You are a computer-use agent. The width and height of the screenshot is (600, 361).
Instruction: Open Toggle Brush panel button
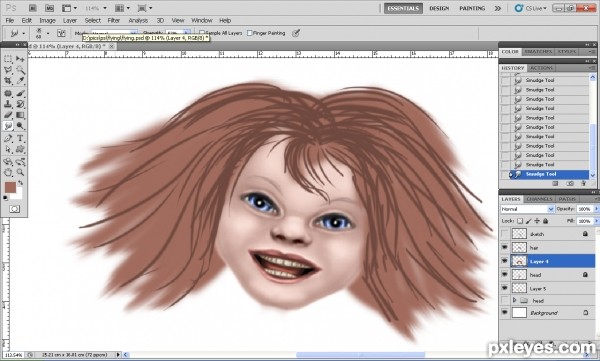tap(61, 33)
